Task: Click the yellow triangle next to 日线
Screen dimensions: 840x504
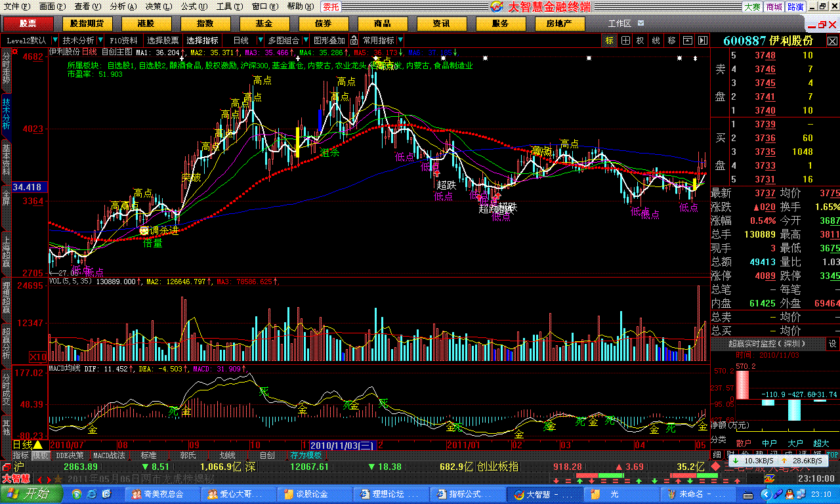Action: (x=37, y=445)
